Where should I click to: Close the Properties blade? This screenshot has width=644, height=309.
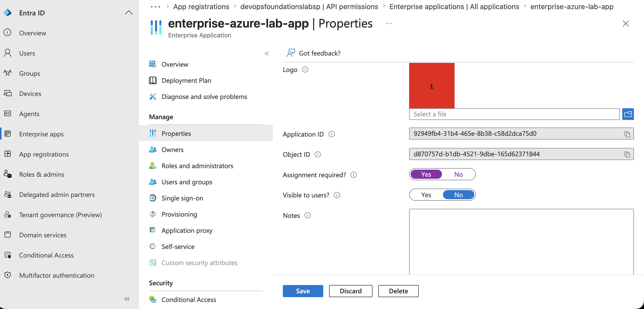click(x=626, y=24)
